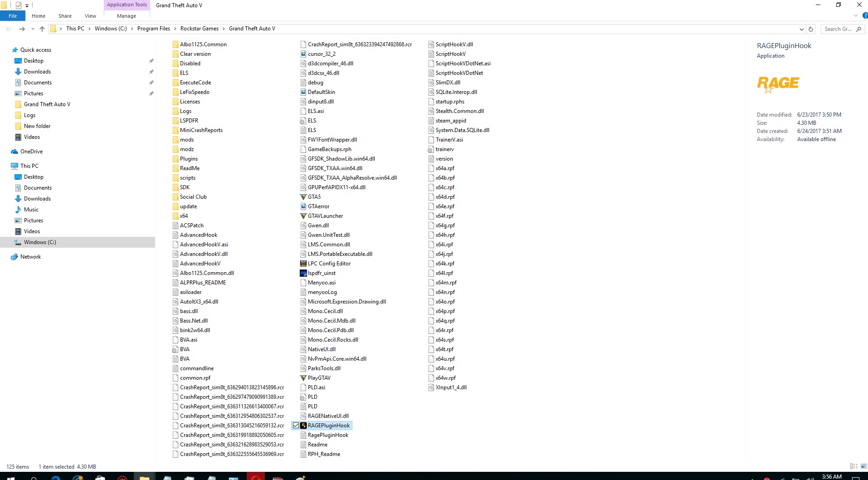
Task: Go up one folder level
Action: [42, 29]
